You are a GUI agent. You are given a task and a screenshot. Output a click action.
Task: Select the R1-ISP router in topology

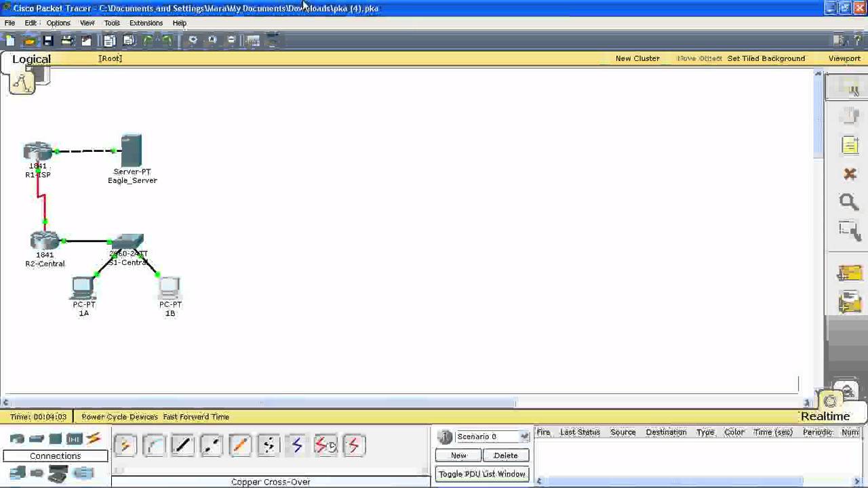(x=38, y=152)
